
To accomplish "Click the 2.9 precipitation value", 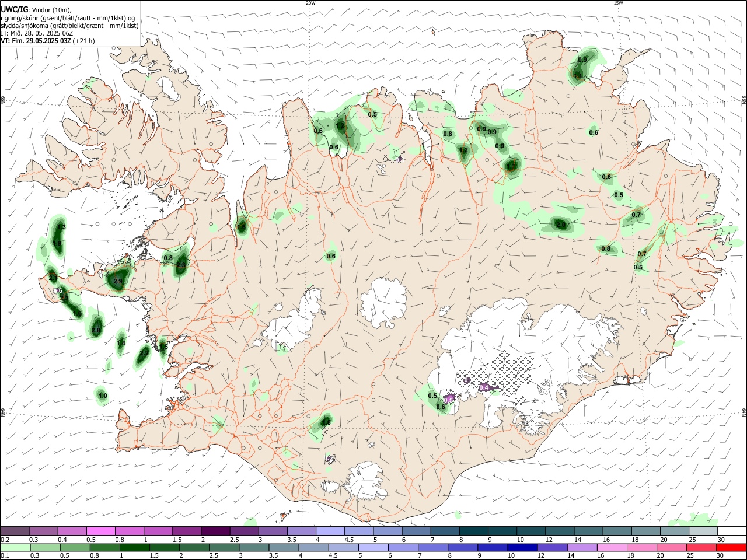I will pos(118,281).
